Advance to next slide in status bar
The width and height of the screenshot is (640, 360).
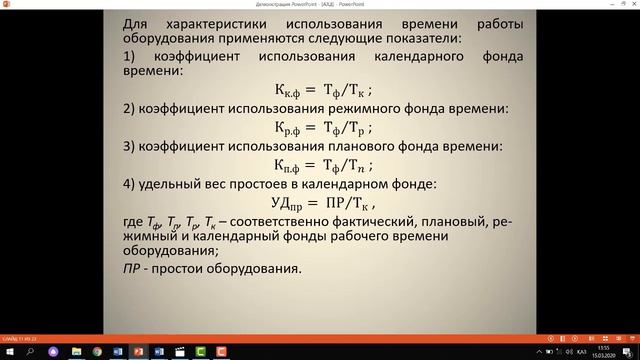click(x=575, y=339)
